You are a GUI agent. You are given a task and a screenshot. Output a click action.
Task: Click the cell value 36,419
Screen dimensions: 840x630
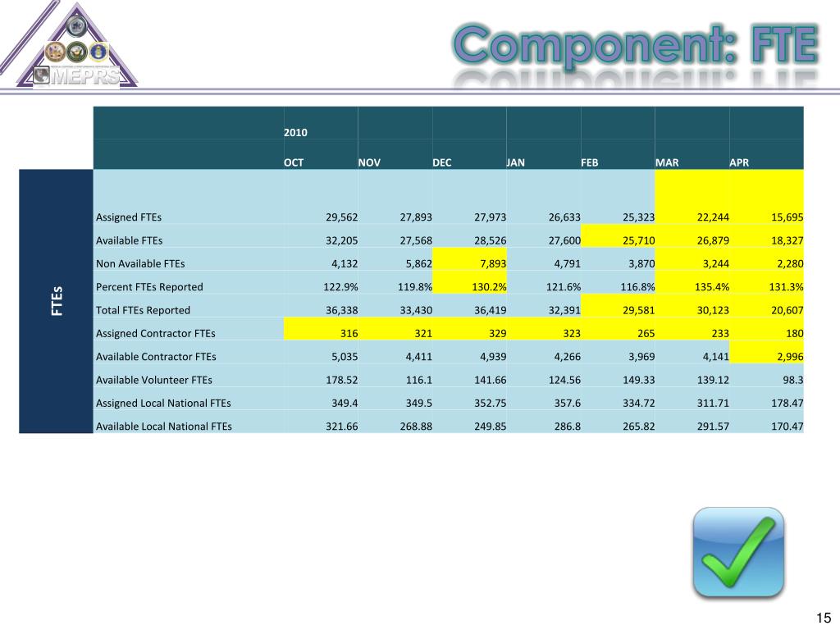tap(491, 310)
